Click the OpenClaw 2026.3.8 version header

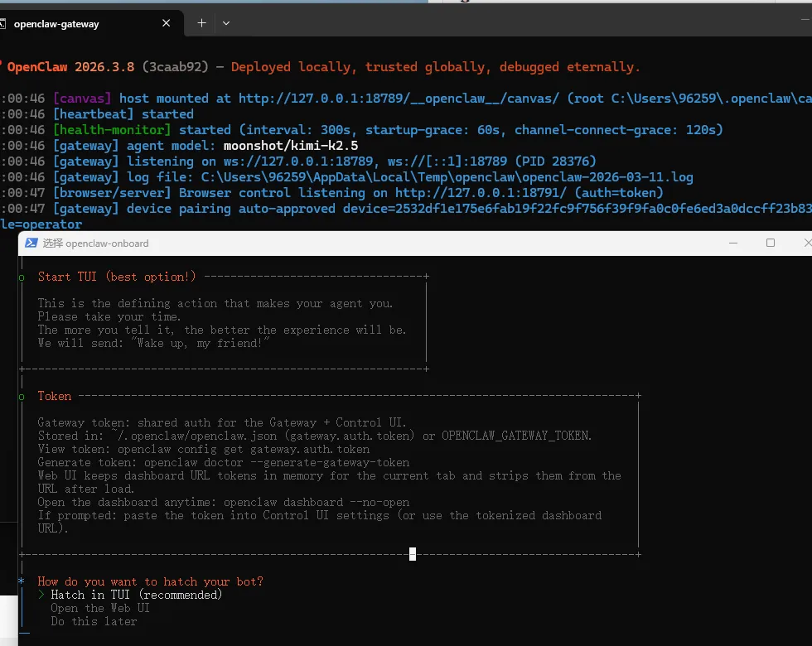click(x=70, y=67)
